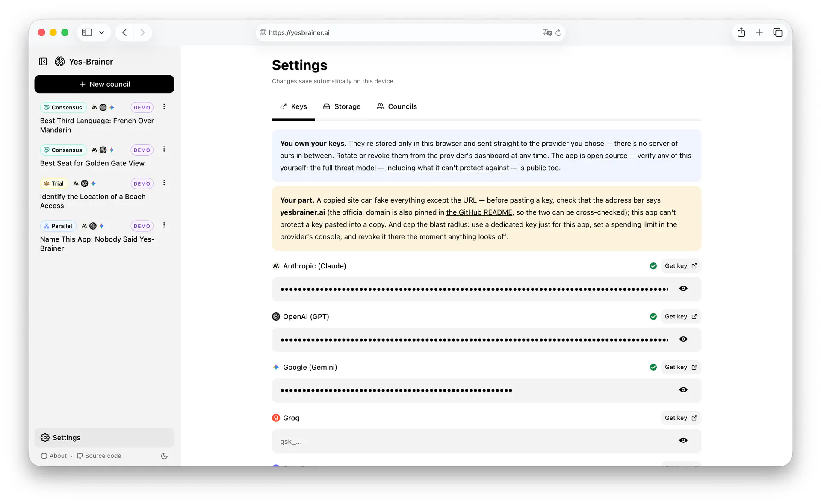Click the Safari address bar
The width and height of the screenshot is (821, 504).
(x=410, y=32)
